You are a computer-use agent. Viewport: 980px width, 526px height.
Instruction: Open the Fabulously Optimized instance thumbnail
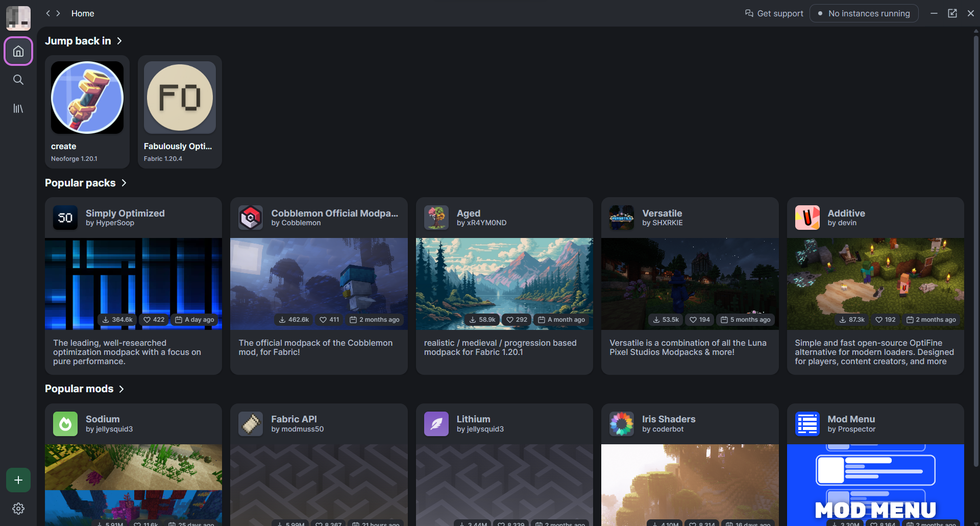pyautogui.click(x=180, y=98)
